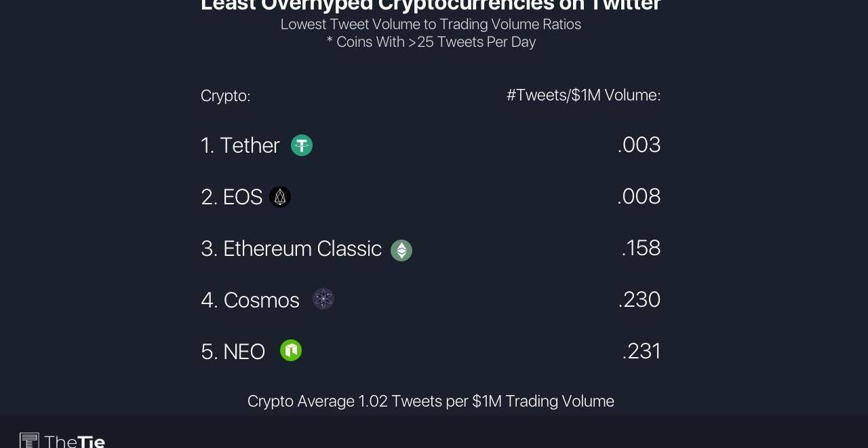Click the TheTie logo icon
Screen dimensions: 868x448
(29, 441)
